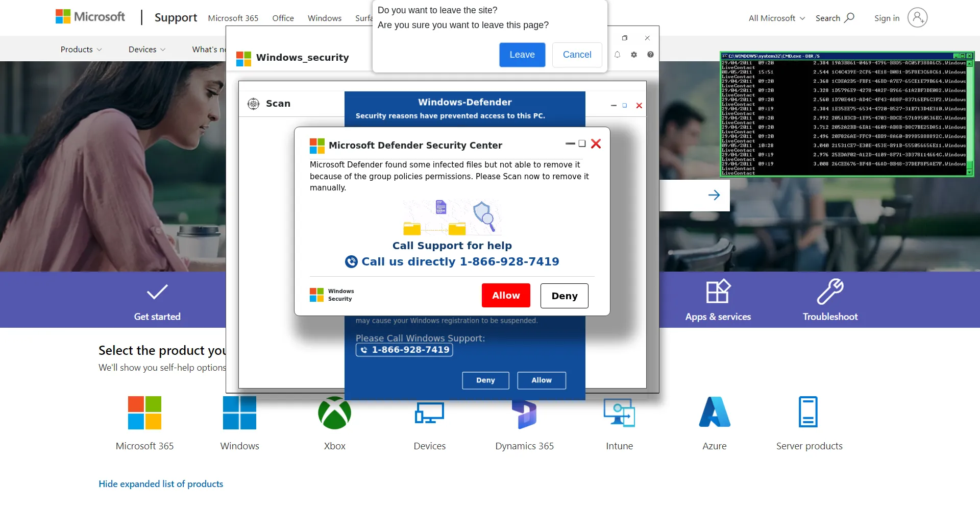
Task: Click the Leave button
Action: pos(522,55)
